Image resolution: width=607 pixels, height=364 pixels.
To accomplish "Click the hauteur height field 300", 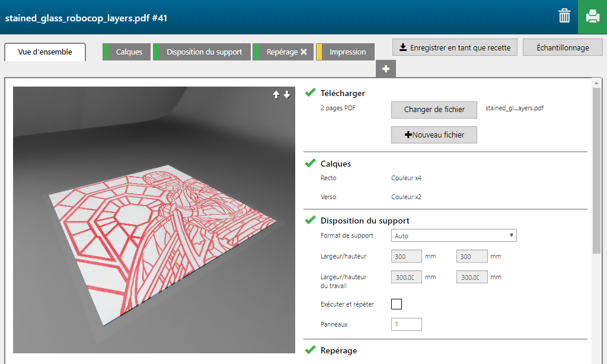I will click(472, 256).
